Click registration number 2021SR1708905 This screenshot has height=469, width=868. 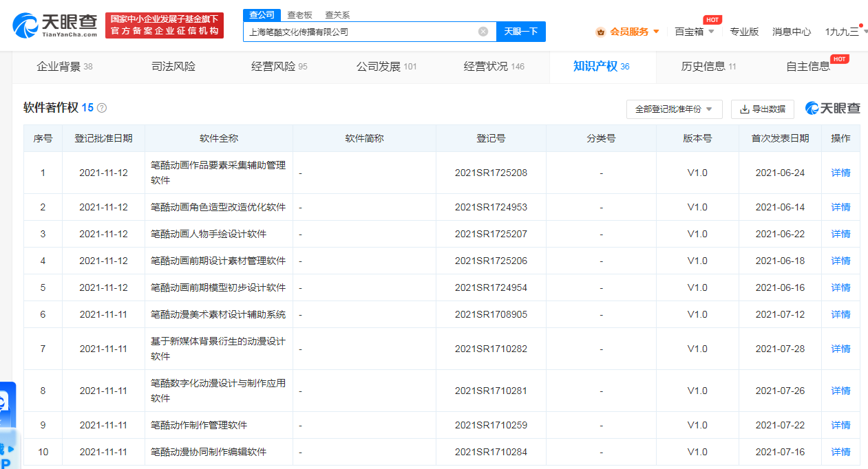pyautogui.click(x=491, y=314)
